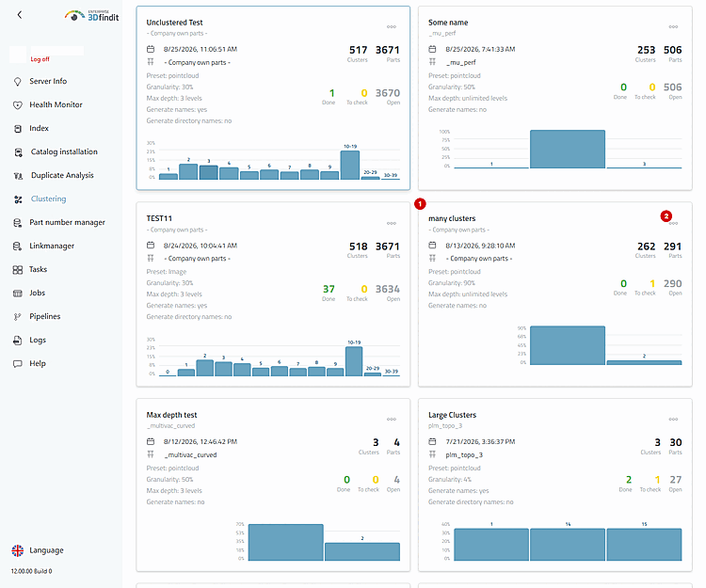Open the options menu of Large Clusters card
Viewport: 706px width, 588px height.
673,420
